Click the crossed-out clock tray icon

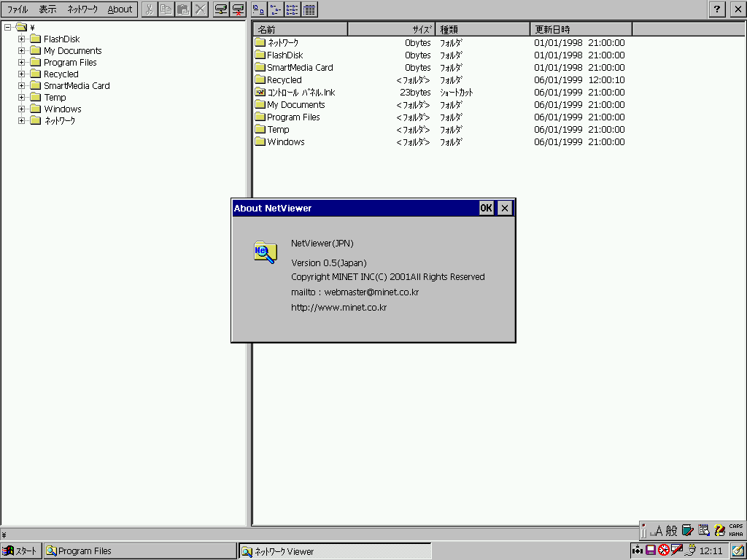pyautogui.click(x=664, y=551)
